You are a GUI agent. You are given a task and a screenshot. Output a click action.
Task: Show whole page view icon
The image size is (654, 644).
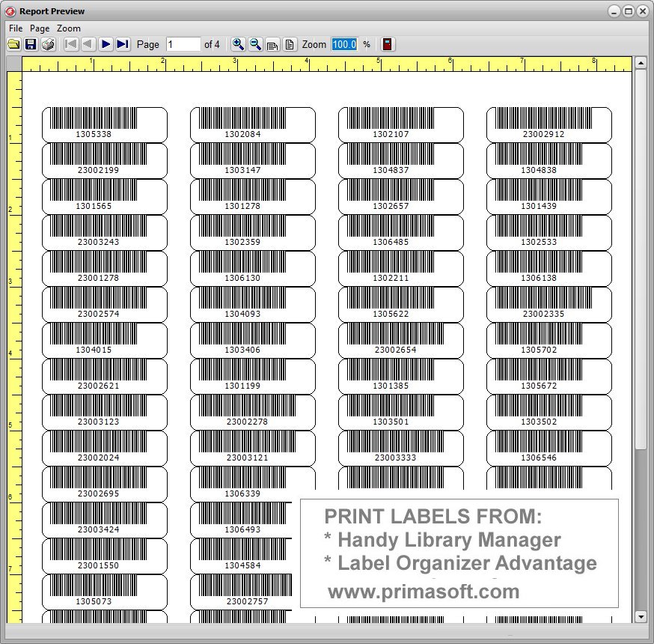coord(290,44)
